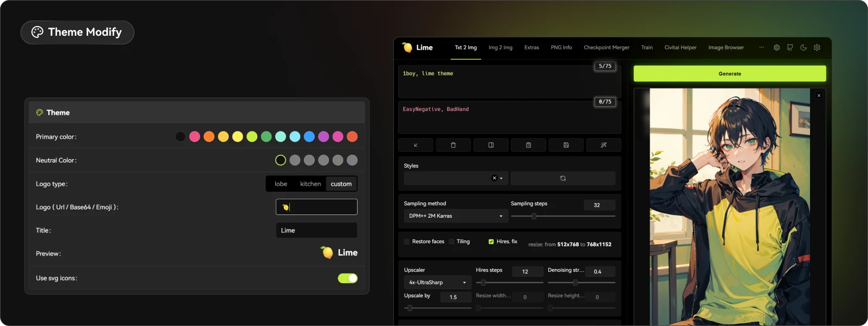Click the trash icon to clear prompt
Image resolution: width=868 pixels, height=326 pixels.
(453, 145)
